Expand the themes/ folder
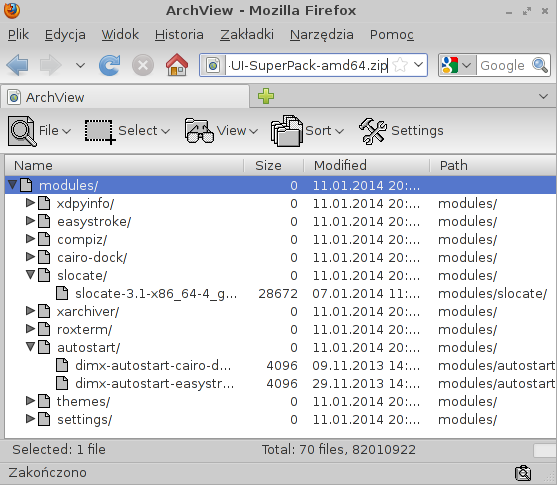Screen dimensions: 557x485 tap(30, 401)
